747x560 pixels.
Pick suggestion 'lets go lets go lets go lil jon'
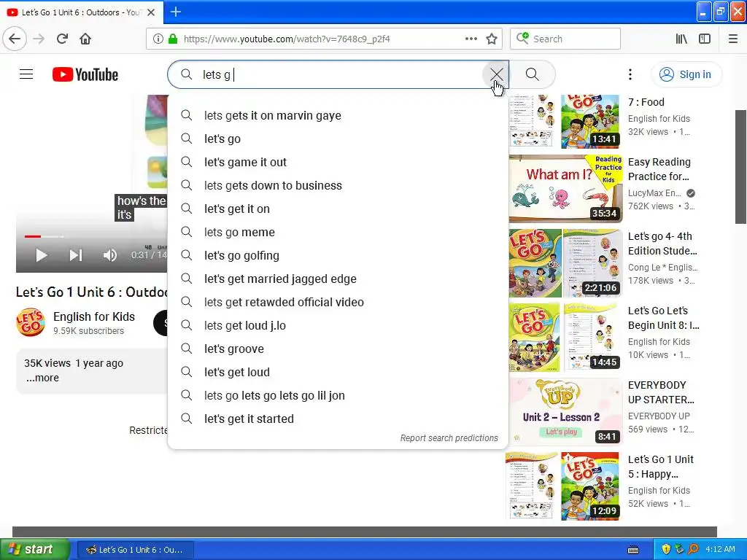[x=338, y=395]
